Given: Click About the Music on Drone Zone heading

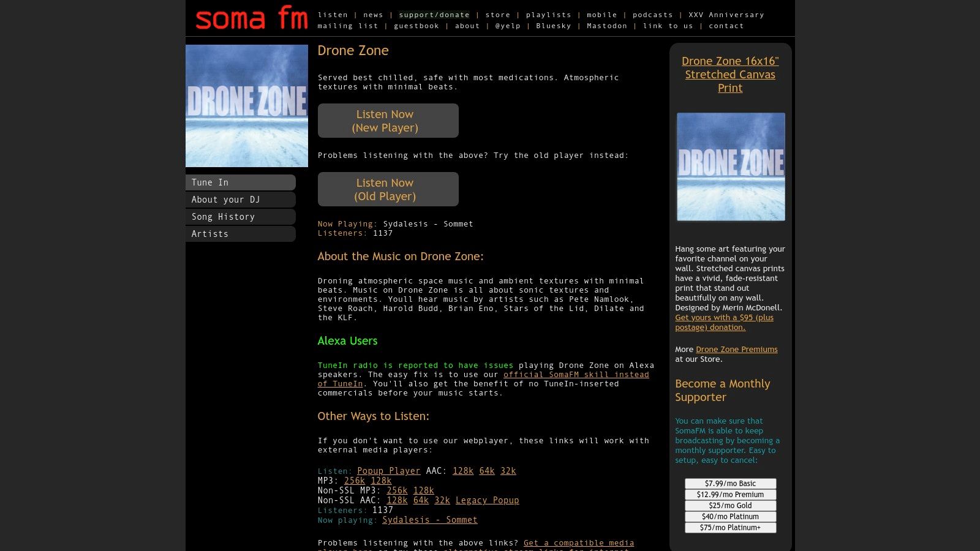Looking at the screenshot, I should click(401, 257).
